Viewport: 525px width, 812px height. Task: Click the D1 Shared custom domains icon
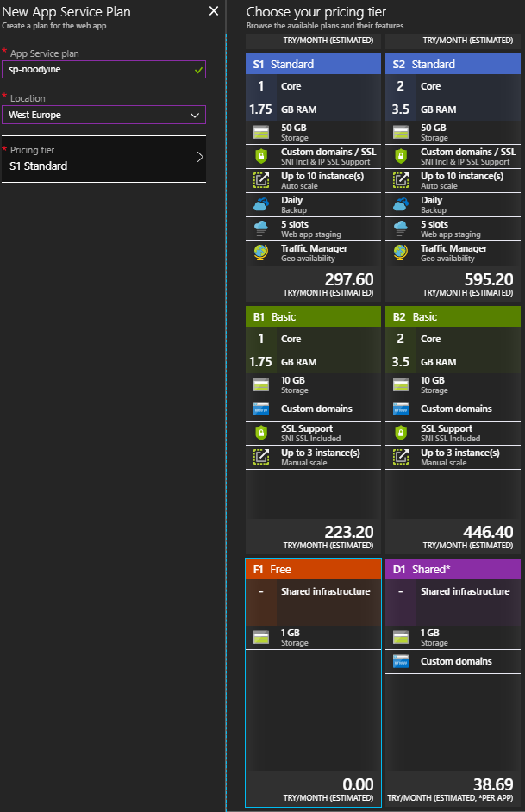click(x=401, y=661)
